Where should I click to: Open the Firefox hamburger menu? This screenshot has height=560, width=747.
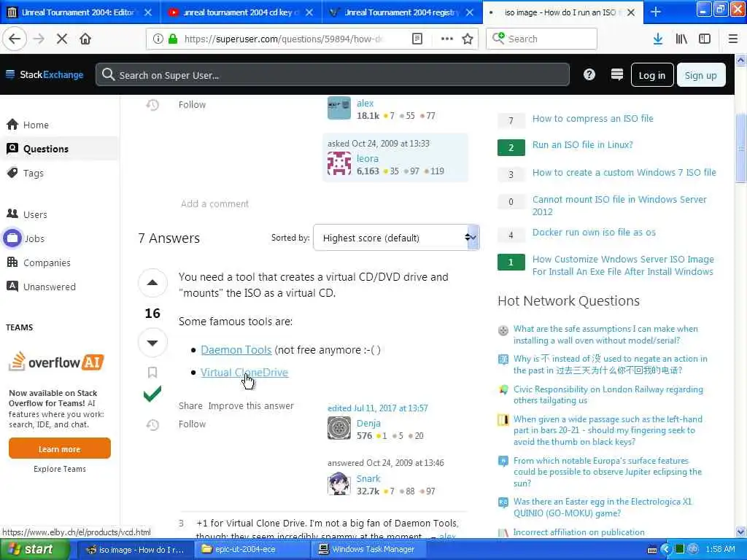click(x=733, y=39)
